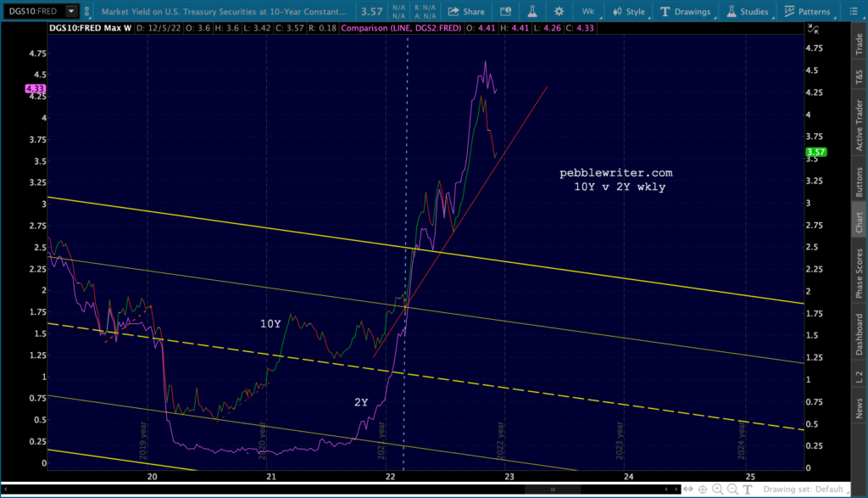Open the Phase Scores sidebar tab
Screen dimensions: 868x498
tap(860, 273)
